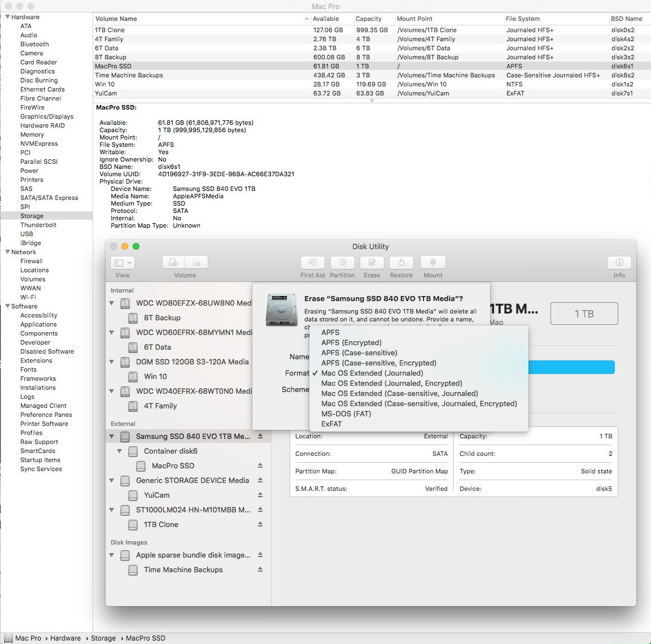Open the View sidebar dropdown
651x644 pixels.
point(123,263)
